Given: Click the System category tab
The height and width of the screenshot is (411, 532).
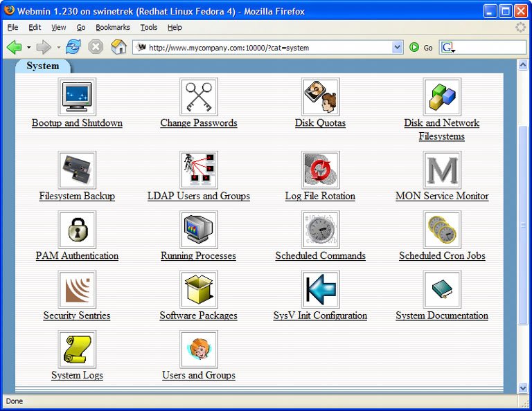Looking at the screenshot, I should [43, 66].
